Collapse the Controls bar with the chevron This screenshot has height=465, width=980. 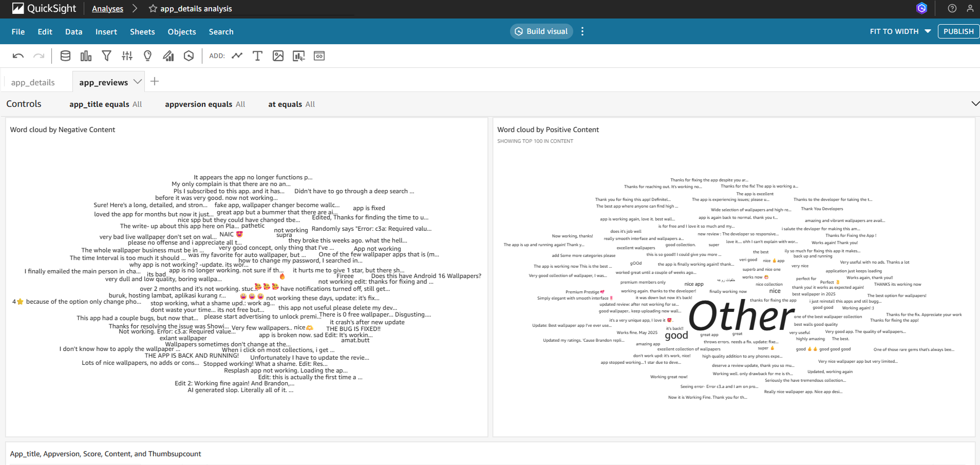[x=975, y=104]
